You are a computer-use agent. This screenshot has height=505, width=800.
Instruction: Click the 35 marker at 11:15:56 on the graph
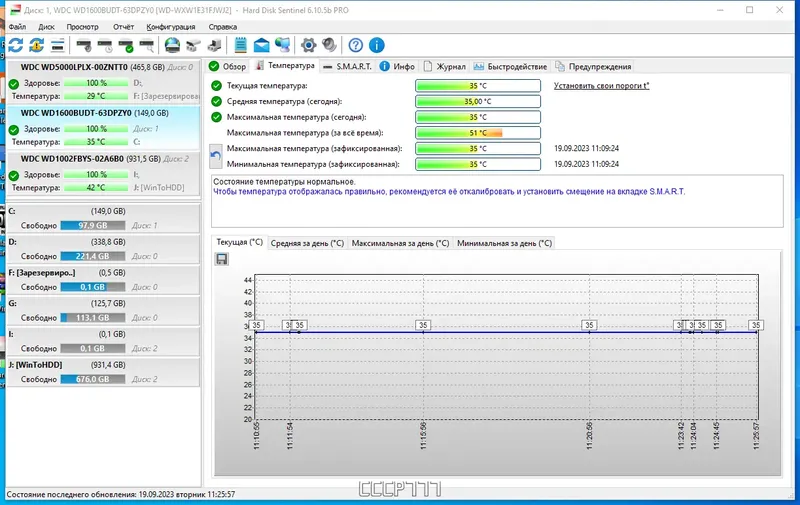[423, 325]
